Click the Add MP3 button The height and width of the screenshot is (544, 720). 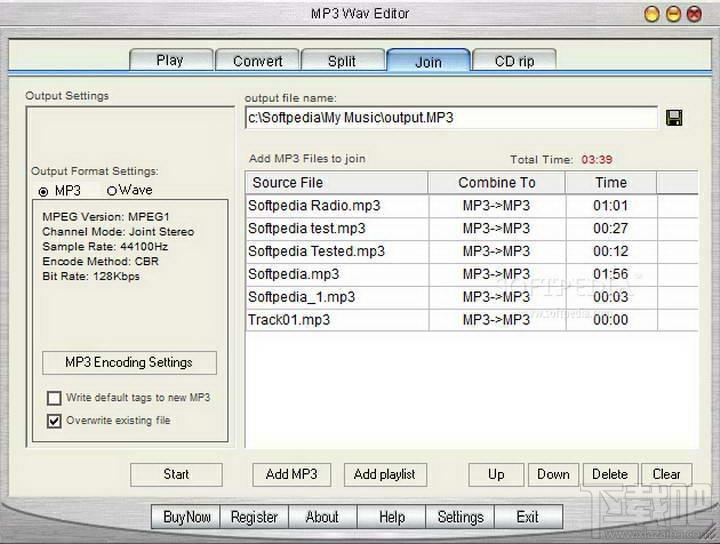coord(292,474)
